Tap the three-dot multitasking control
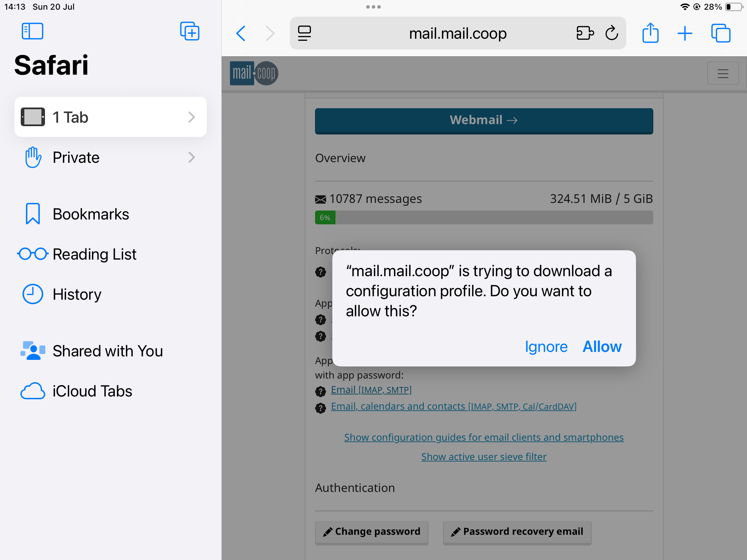747x560 pixels. point(373,7)
